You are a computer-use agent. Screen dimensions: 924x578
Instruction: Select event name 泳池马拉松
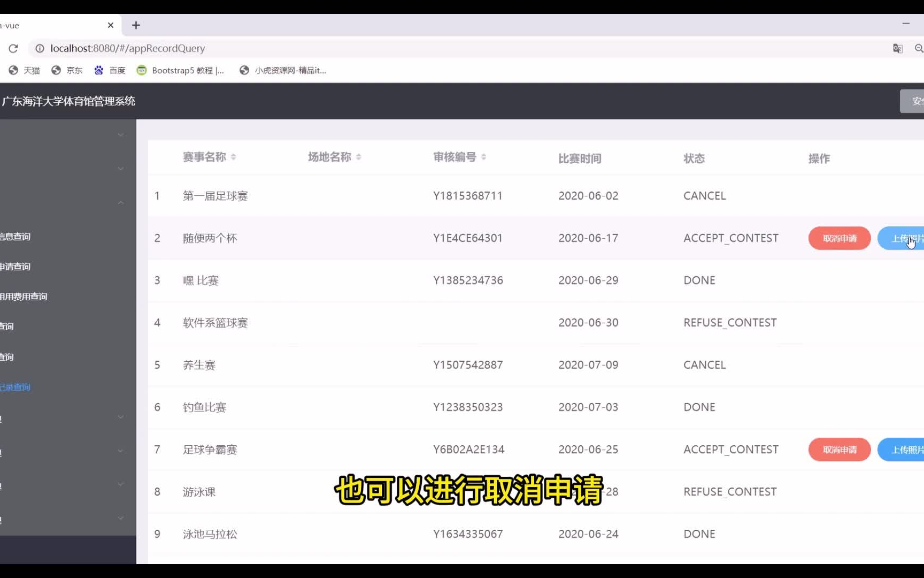click(x=210, y=534)
